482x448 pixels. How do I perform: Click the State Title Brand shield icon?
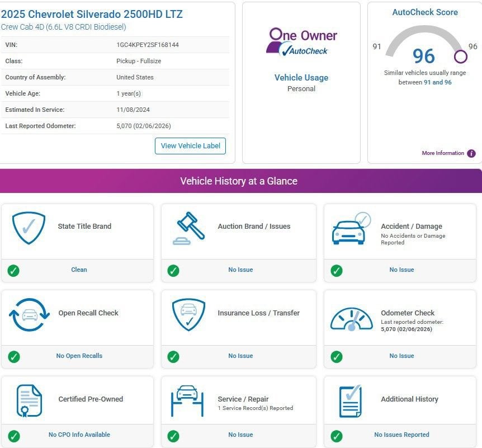pyautogui.click(x=29, y=228)
